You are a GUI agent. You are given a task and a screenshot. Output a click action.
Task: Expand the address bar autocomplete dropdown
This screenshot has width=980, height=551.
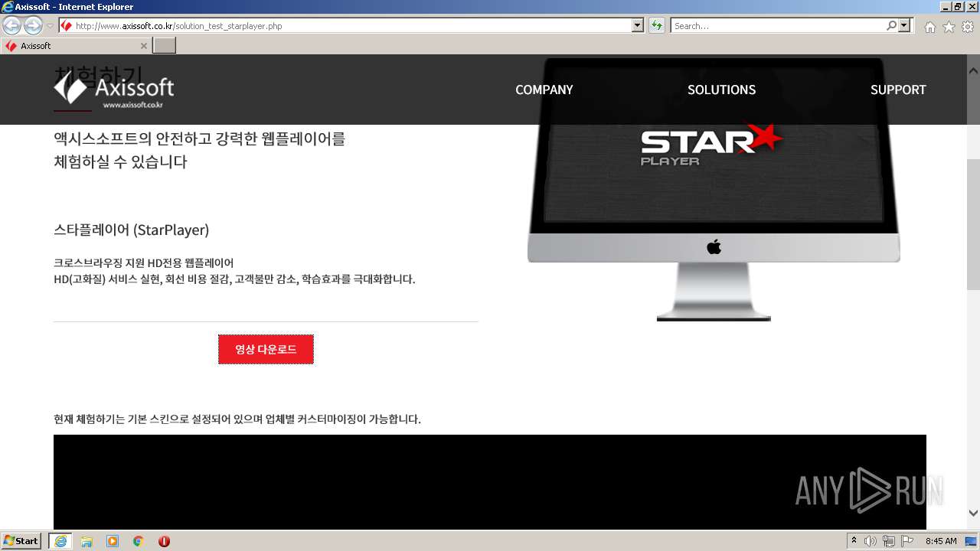638,26
